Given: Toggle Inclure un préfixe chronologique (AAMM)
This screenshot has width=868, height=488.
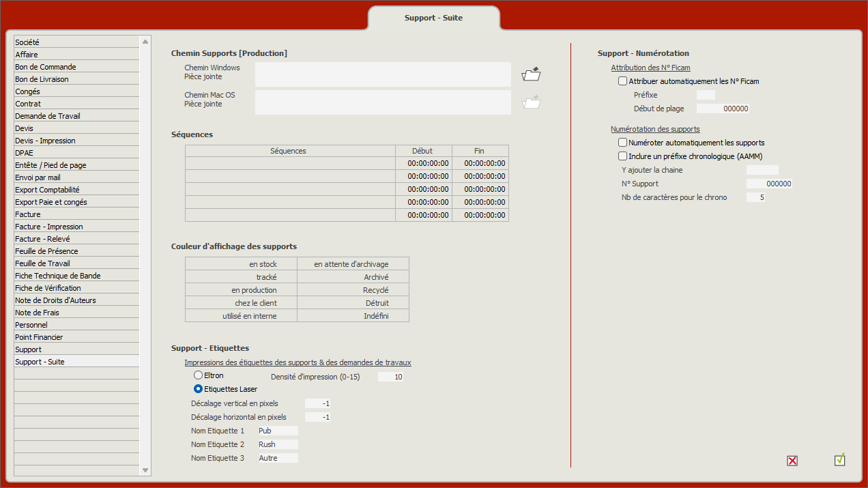Looking at the screenshot, I should [622, 156].
